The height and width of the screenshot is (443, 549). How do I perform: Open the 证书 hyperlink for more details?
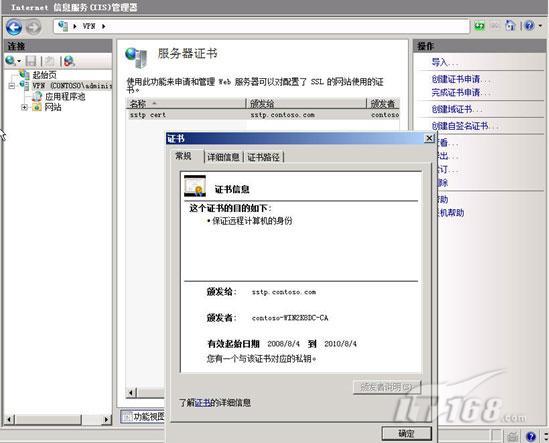(202, 403)
